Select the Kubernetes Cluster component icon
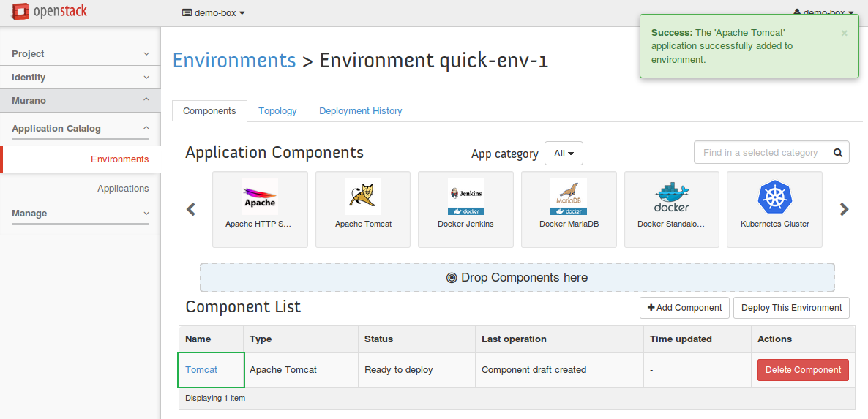 (x=774, y=197)
